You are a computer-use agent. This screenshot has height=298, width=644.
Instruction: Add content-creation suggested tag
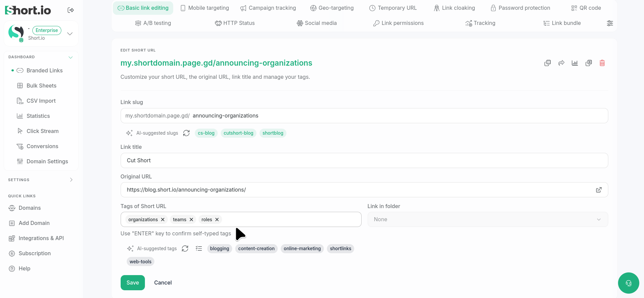[x=256, y=249]
